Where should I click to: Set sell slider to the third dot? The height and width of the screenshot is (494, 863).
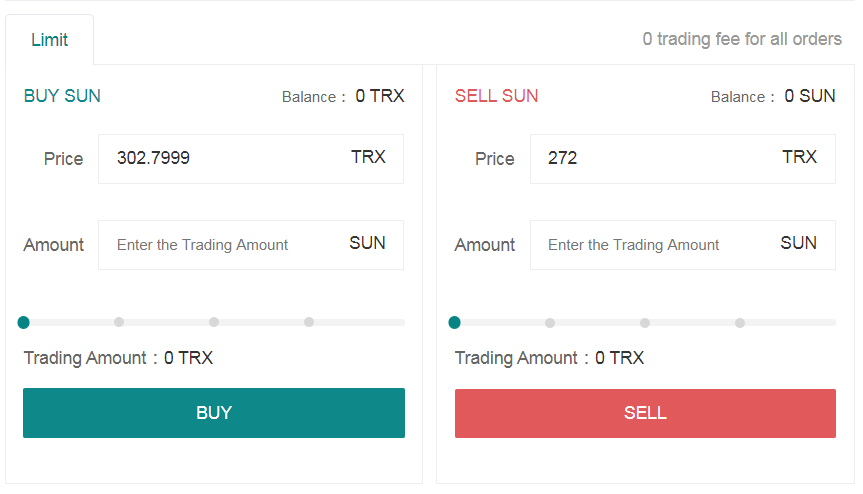[645, 322]
